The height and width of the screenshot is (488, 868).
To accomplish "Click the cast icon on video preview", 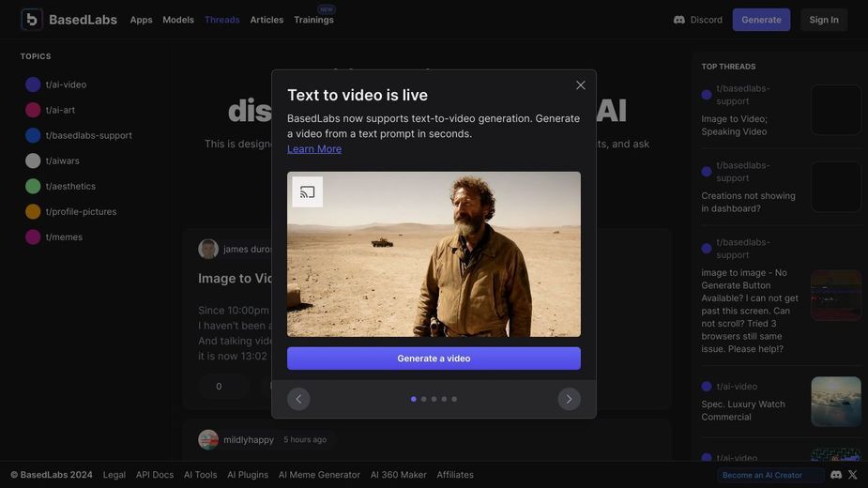I will coord(307,191).
